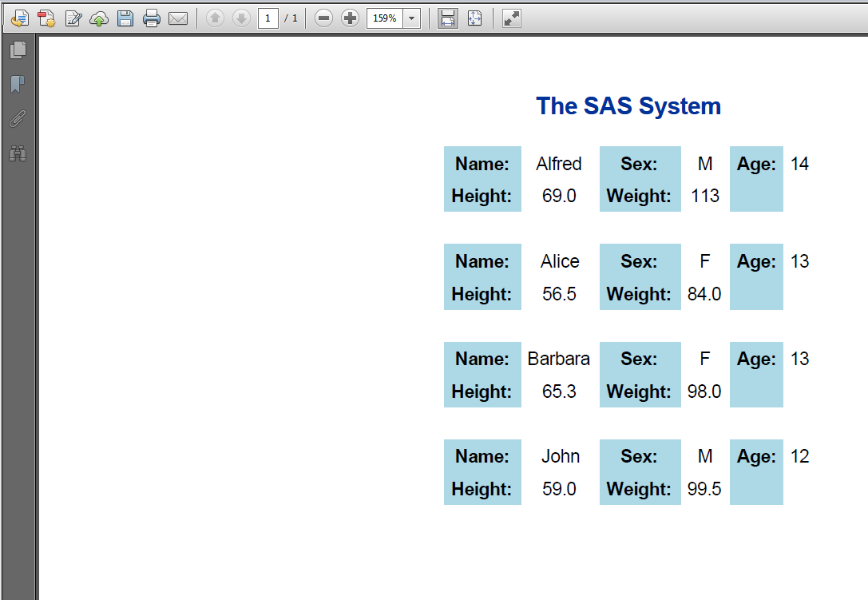Enter Read Mode with the fullscreen icon
868x600 pixels.
click(511, 18)
